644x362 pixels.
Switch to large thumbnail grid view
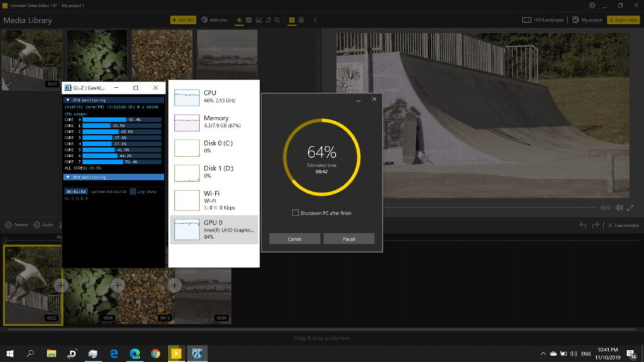292,20
